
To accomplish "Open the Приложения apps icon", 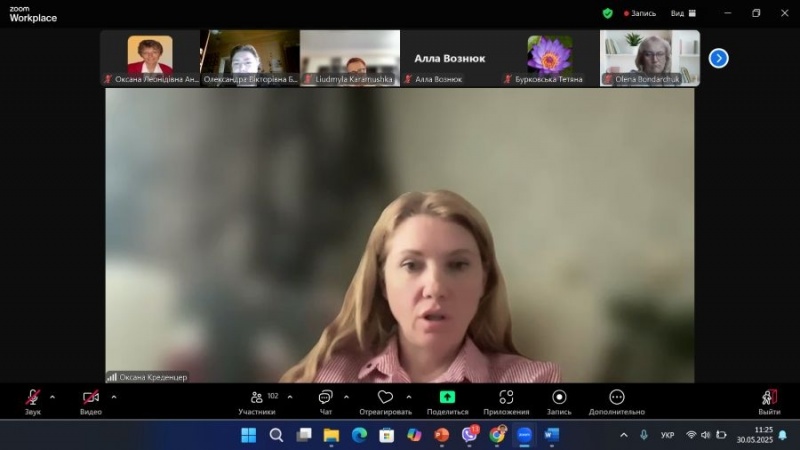I will (x=506, y=398).
